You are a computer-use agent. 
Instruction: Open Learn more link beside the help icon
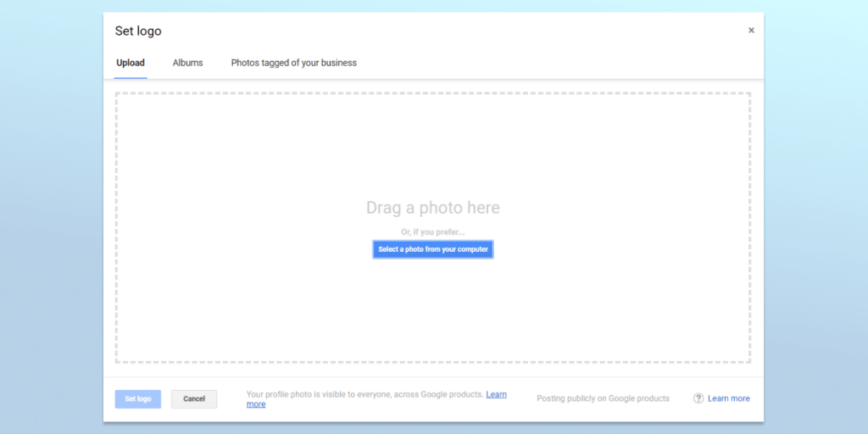729,398
